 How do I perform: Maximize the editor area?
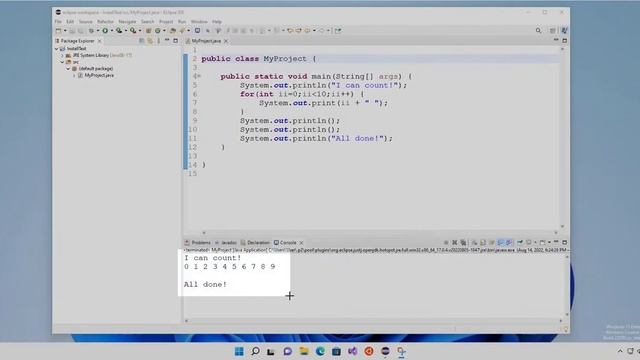point(564,41)
